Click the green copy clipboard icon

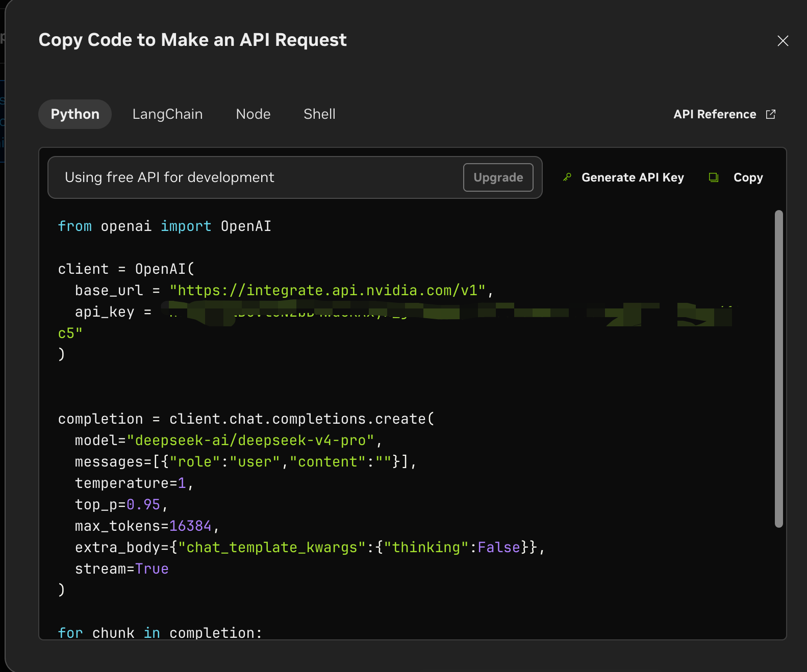pos(713,177)
